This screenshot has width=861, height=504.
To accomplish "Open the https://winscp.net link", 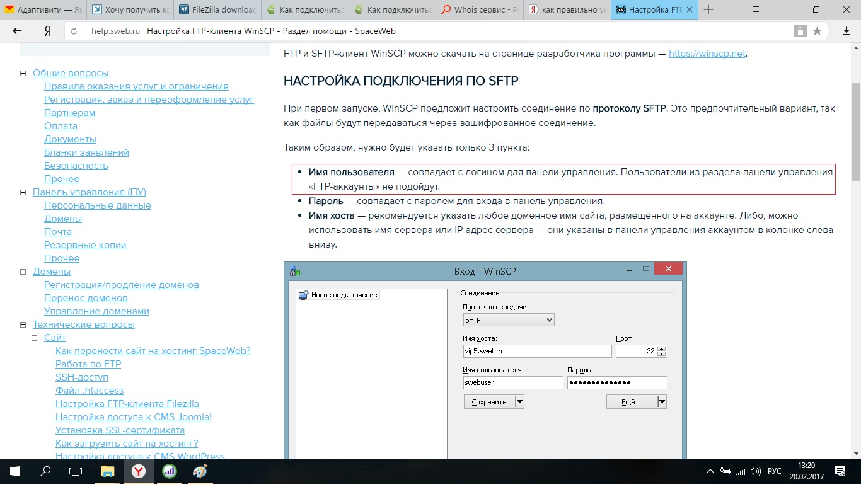I will pyautogui.click(x=707, y=54).
